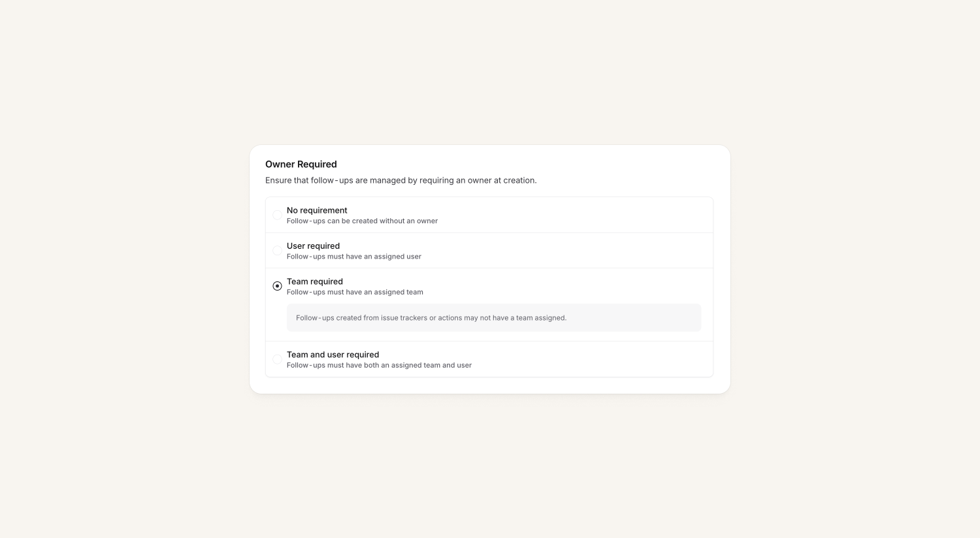
Task: Click "must have both an assigned team and user" text
Action: [399, 366]
